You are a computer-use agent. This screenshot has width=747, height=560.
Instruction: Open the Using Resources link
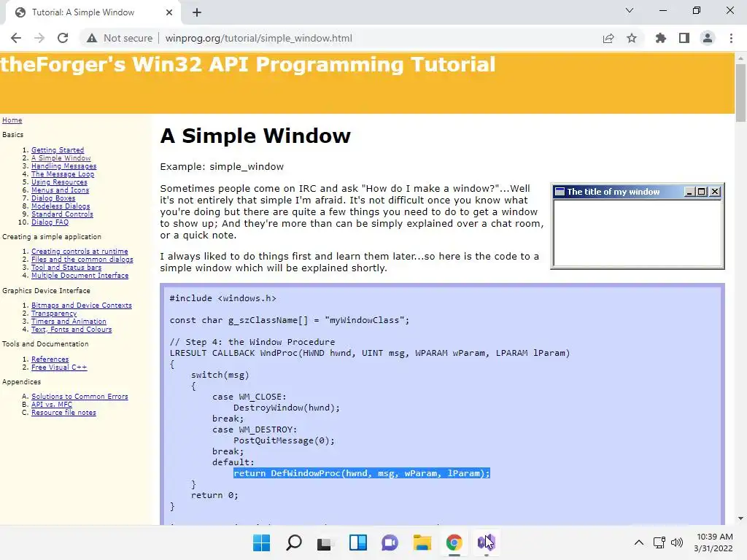point(60,182)
